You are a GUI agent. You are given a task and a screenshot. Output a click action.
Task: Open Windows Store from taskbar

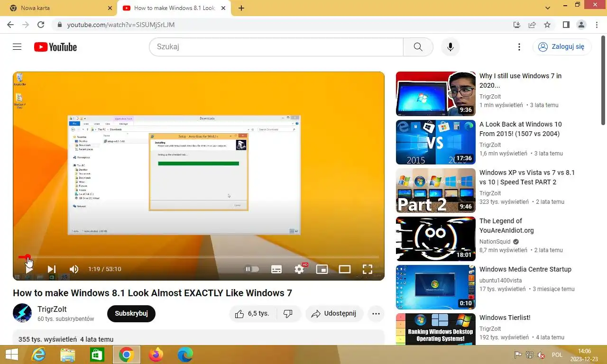97,355
